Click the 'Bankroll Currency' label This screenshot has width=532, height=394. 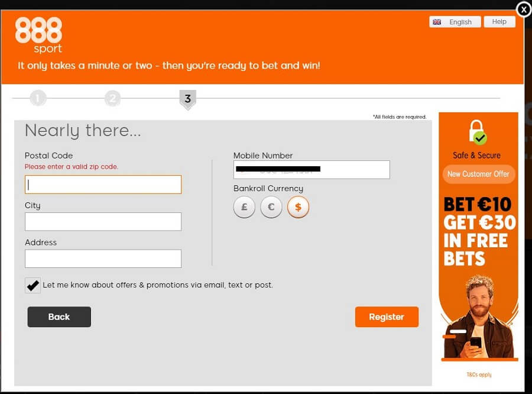(268, 189)
